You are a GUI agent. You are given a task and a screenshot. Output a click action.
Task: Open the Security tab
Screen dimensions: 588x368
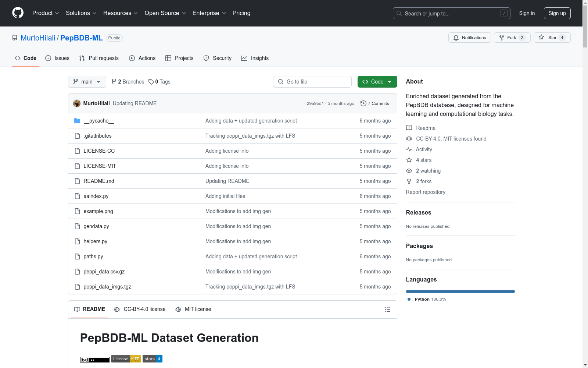pyautogui.click(x=218, y=58)
